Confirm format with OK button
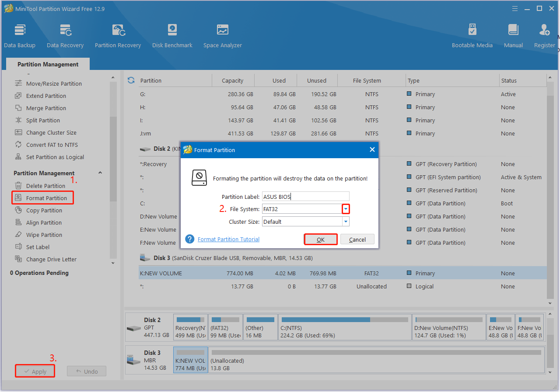560x392 pixels. click(x=321, y=239)
